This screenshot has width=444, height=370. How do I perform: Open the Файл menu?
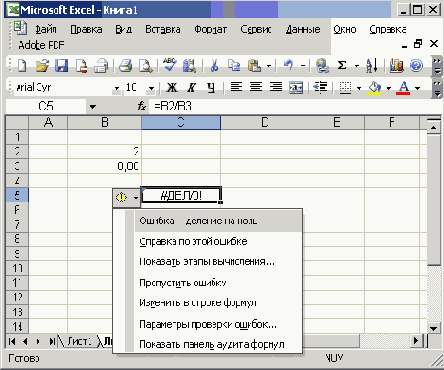[x=46, y=30]
